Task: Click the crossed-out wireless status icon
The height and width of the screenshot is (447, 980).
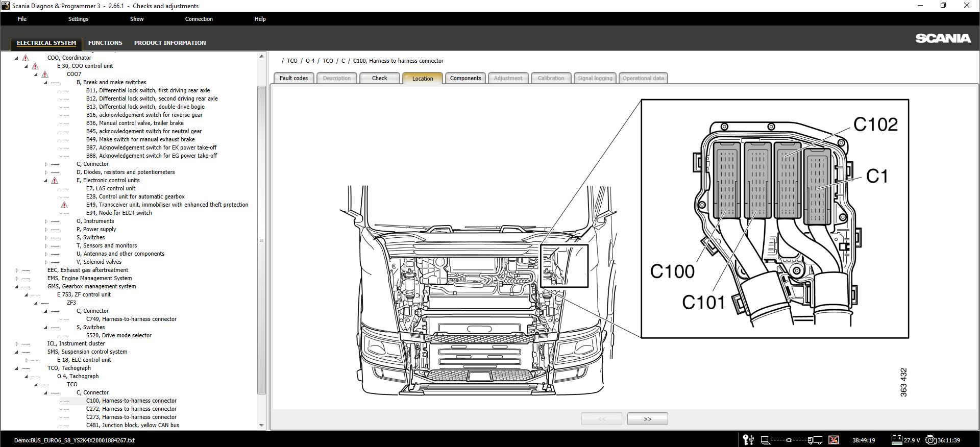Action: pos(834,440)
